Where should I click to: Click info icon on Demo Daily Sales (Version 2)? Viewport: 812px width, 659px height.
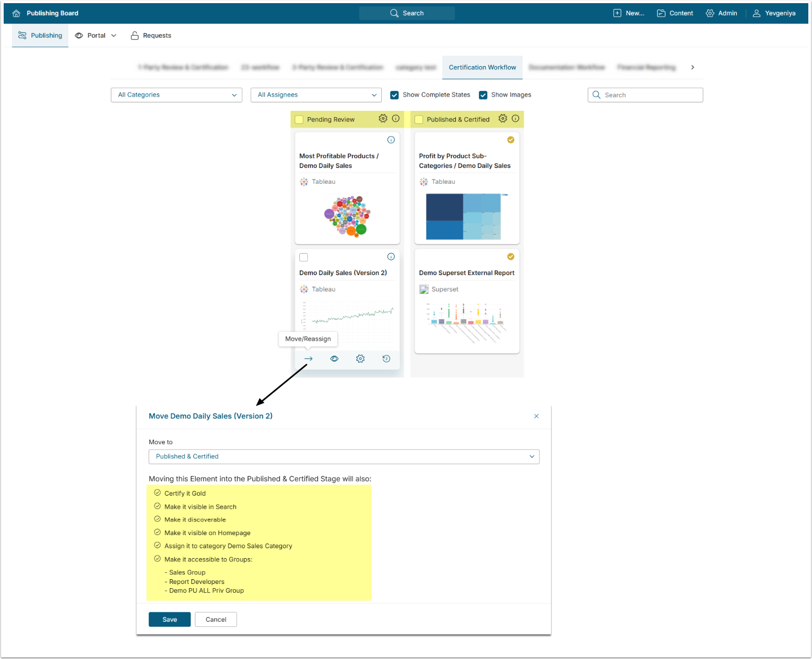pos(391,257)
